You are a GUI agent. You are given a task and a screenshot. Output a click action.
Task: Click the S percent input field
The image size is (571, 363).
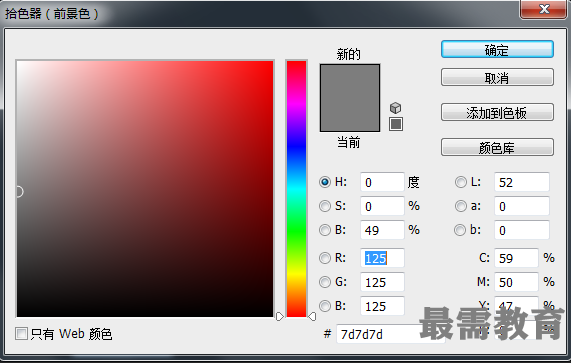point(382,206)
